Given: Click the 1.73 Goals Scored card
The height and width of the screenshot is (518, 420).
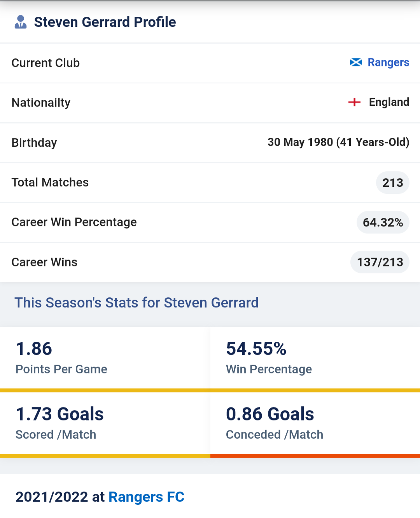Looking at the screenshot, I should tap(105, 423).
